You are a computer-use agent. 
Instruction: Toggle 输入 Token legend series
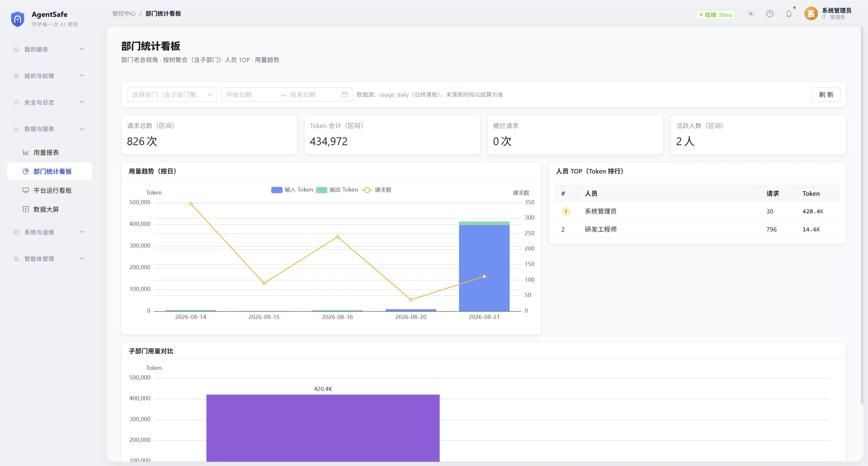point(292,190)
